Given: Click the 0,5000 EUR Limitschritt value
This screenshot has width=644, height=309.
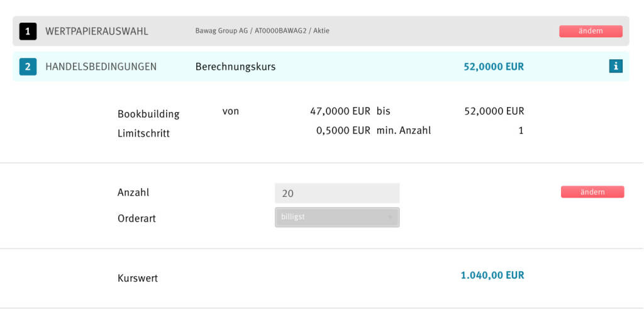Looking at the screenshot, I should pos(343,131).
